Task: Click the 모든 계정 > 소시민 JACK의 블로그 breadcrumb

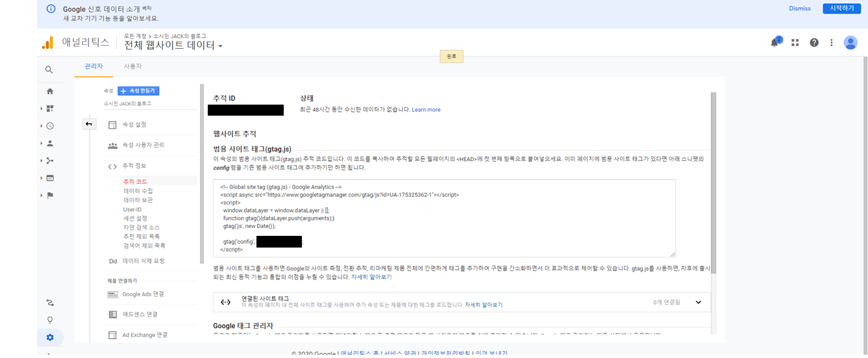Action: (165, 36)
